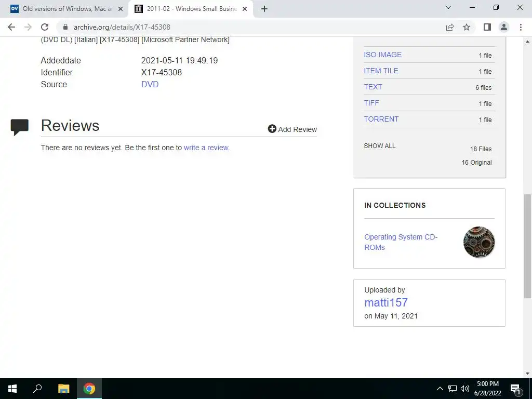Screen dimensions: 532x399
Task: Click Chrome icon in taskbar
Action: coord(89,389)
